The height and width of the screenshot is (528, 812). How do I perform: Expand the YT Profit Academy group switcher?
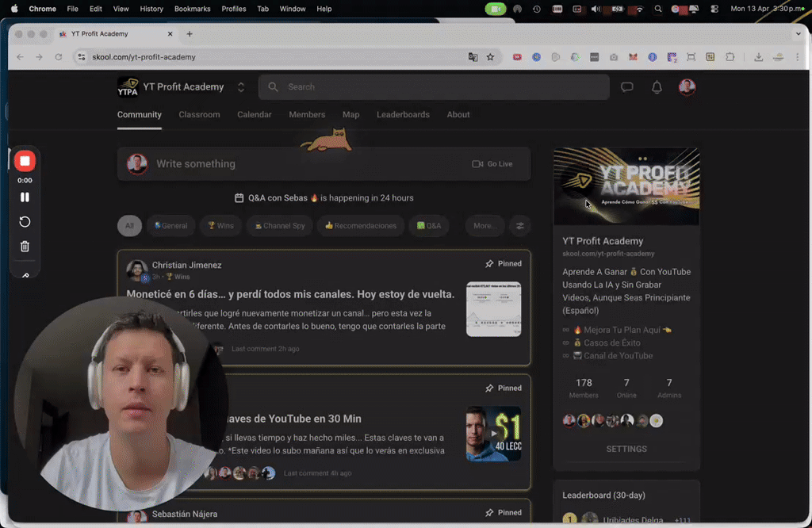click(x=241, y=87)
